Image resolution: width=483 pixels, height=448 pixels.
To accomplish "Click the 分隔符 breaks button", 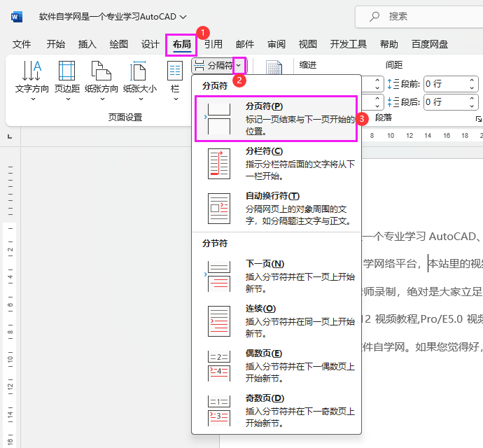I will click(213, 66).
